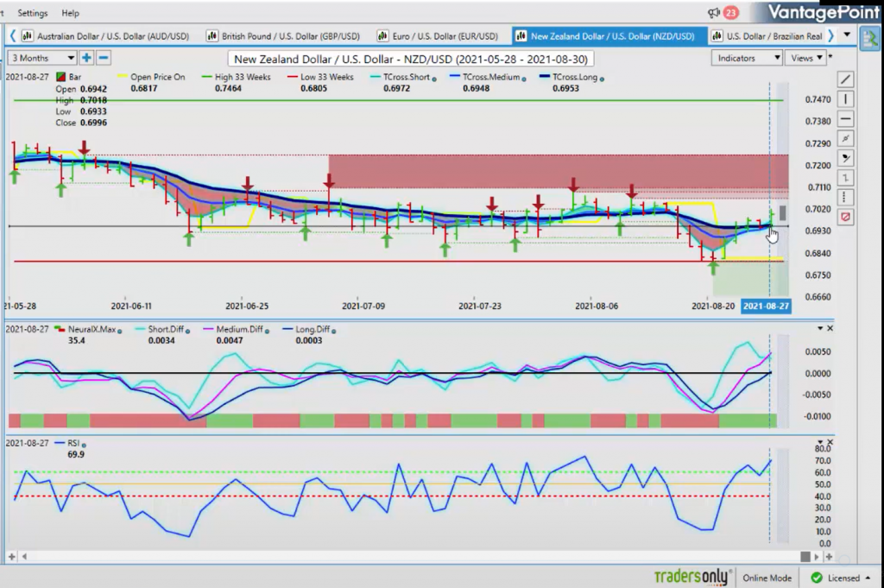This screenshot has width=884, height=588.
Task: Click the chart title NZD/USD date range
Action: 410,59
